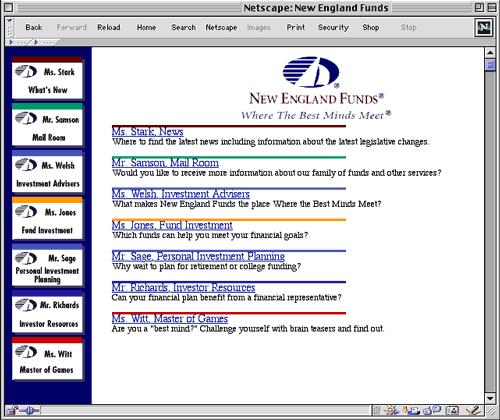Follow the 'Ms. Stark, News' link
The image size is (500, 420).
click(x=148, y=132)
